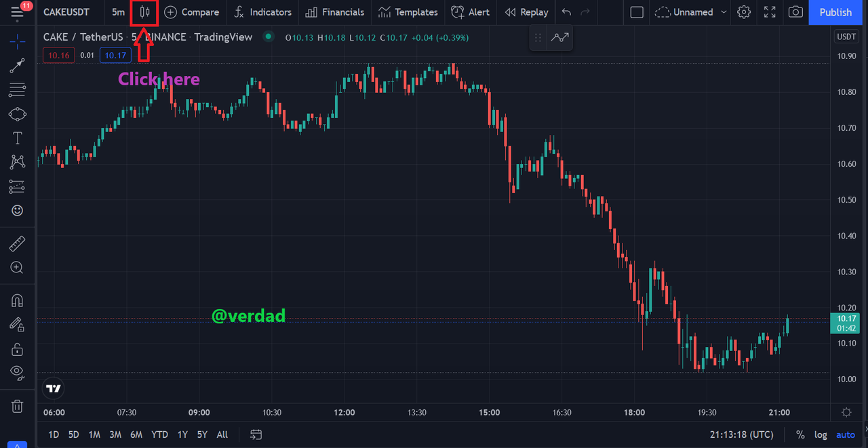
Task: Select the trend line tool
Action: click(18, 66)
